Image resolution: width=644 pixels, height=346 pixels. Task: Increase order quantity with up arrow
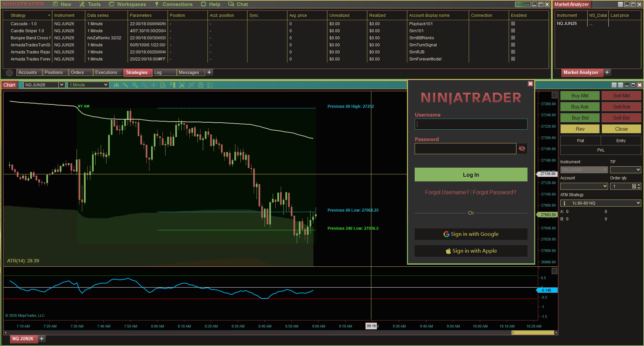pyautogui.click(x=639, y=185)
